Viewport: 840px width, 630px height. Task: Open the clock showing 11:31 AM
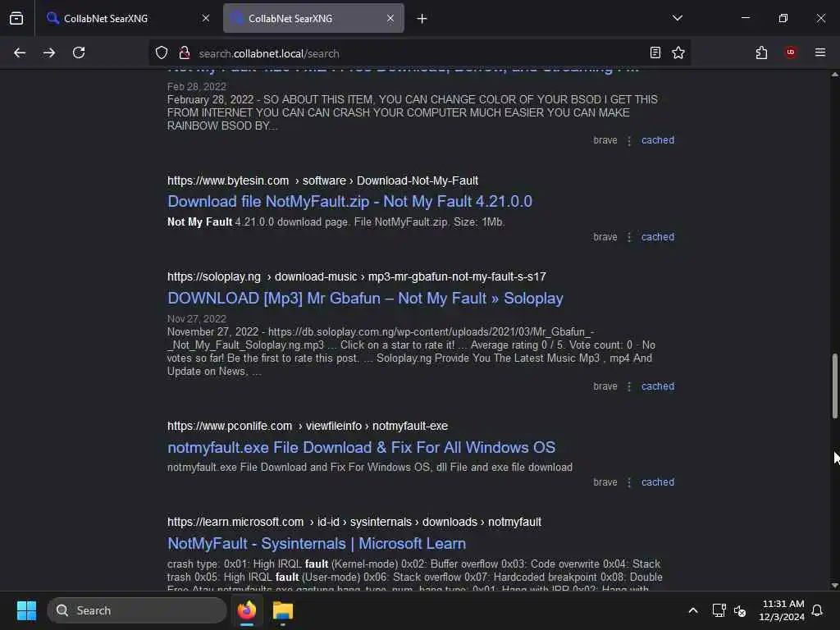point(782,610)
